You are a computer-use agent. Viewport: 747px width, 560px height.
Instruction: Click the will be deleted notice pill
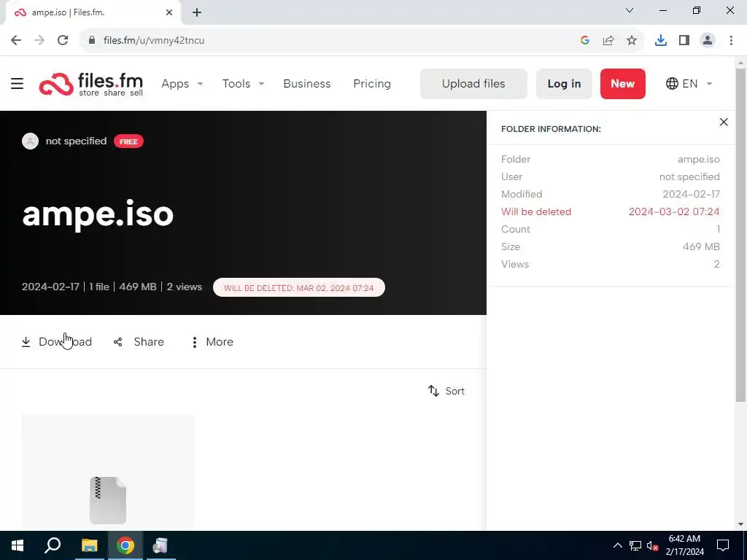pos(298,287)
